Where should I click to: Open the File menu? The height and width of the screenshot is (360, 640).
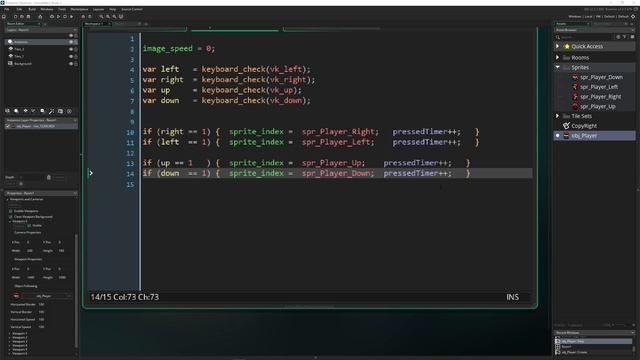click(x=7, y=9)
